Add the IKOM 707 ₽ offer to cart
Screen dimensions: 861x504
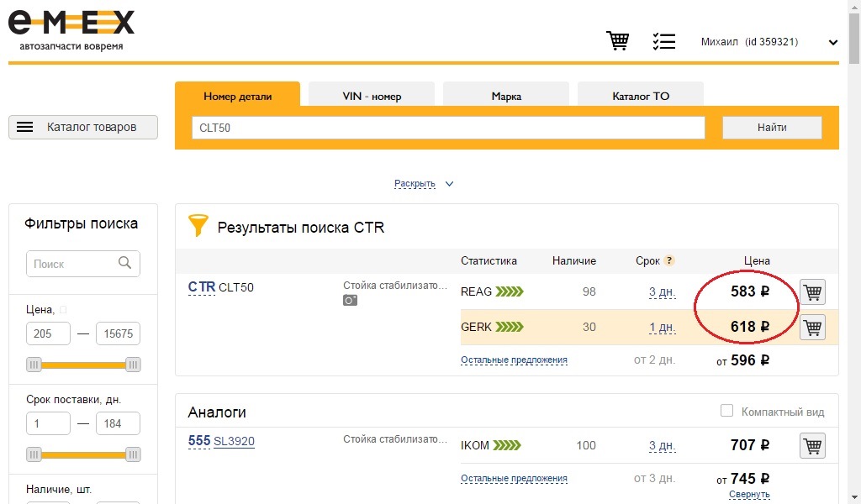(813, 446)
